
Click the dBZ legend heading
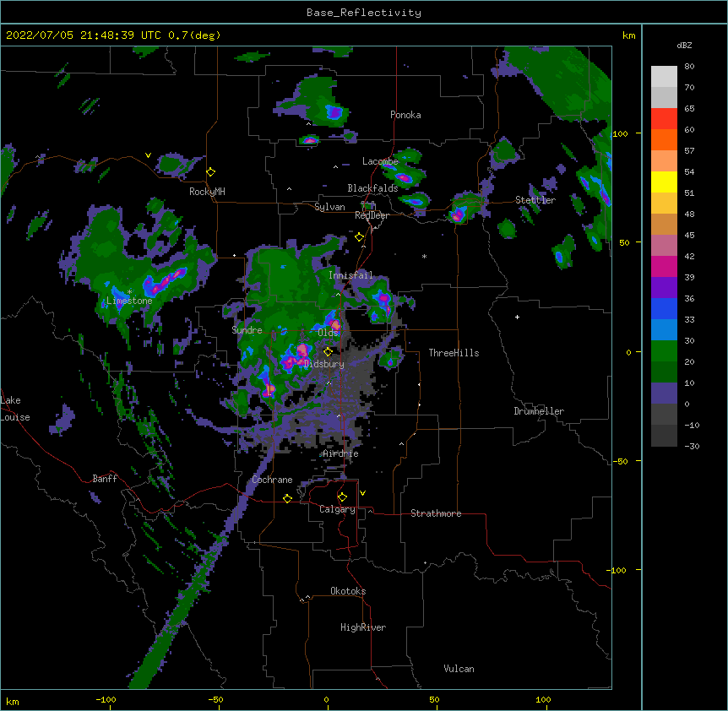(x=684, y=45)
